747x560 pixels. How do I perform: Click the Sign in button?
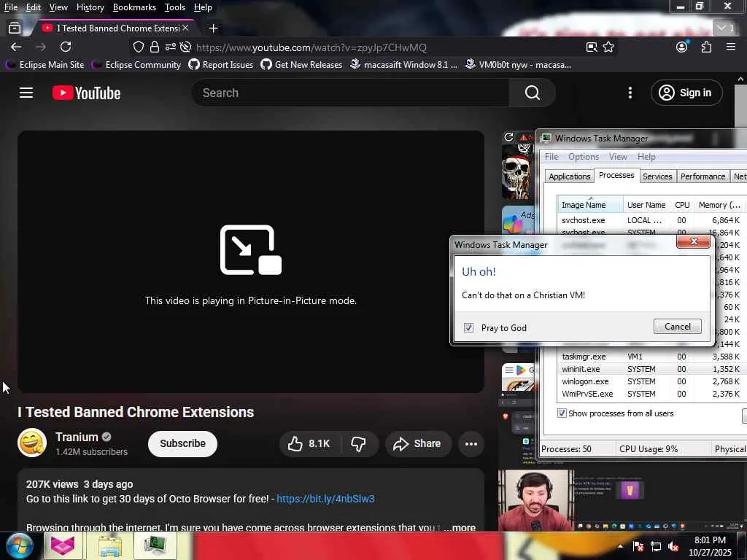pos(686,93)
